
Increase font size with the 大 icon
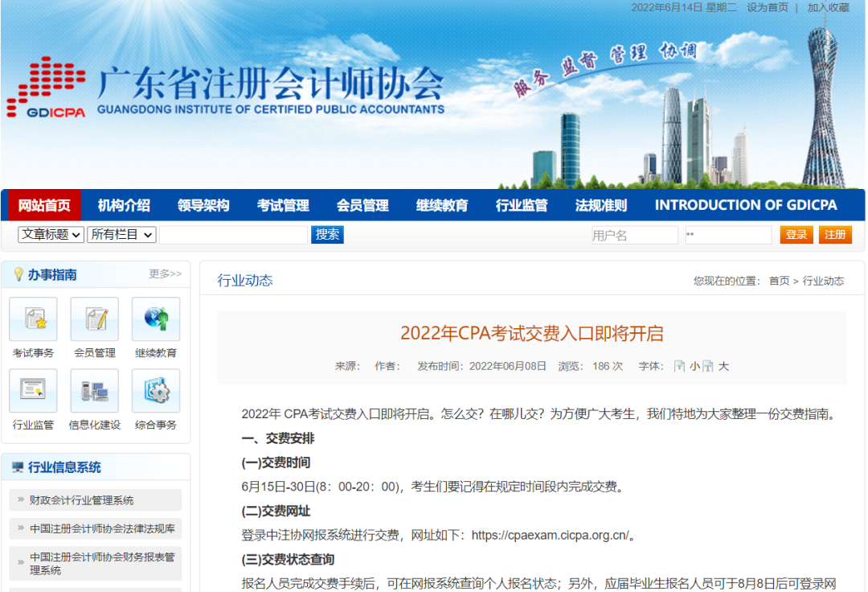pos(707,365)
